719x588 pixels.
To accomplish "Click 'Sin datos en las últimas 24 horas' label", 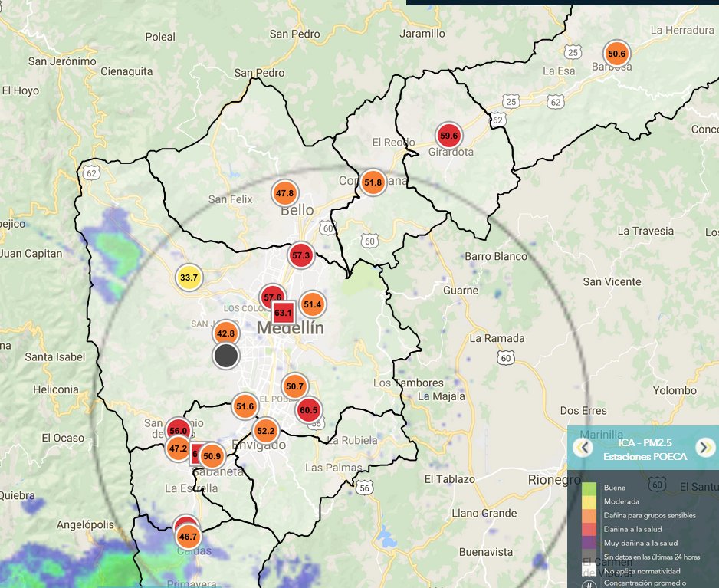I will tap(652, 557).
